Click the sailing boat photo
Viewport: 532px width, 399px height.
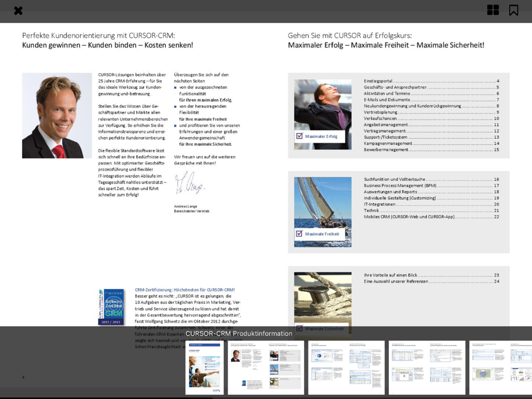pyautogui.click(x=323, y=212)
